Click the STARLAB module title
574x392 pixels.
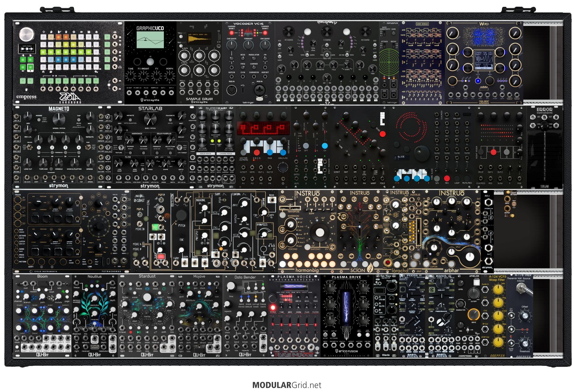pos(150,109)
